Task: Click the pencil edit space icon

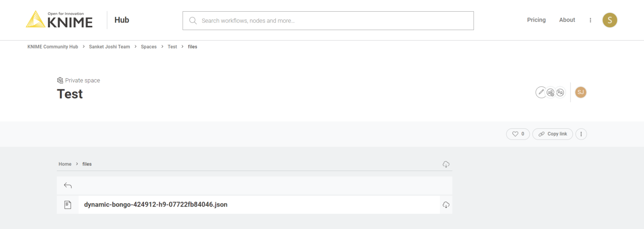Action: click(541, 92)
